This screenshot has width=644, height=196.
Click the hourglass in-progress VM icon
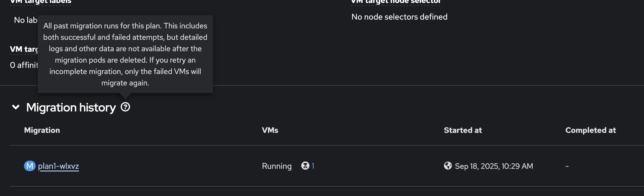click(305, 166)
